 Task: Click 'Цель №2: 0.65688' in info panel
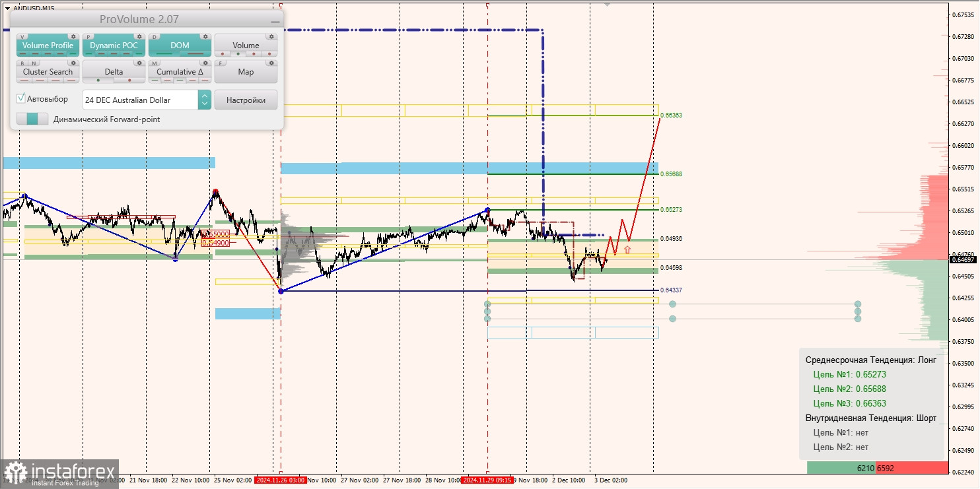(849, 389)
